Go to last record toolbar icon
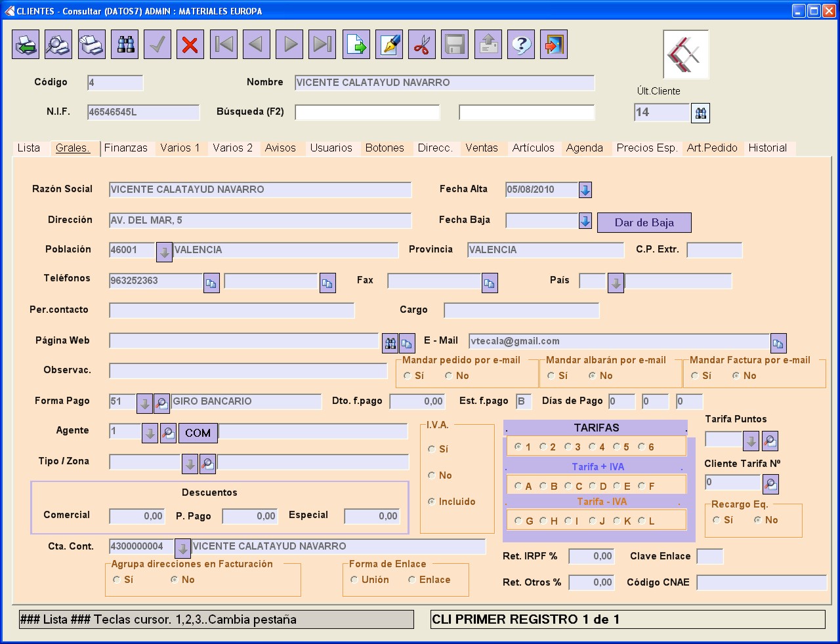Viewport: 840px width, 644px height. coord(322,45)
